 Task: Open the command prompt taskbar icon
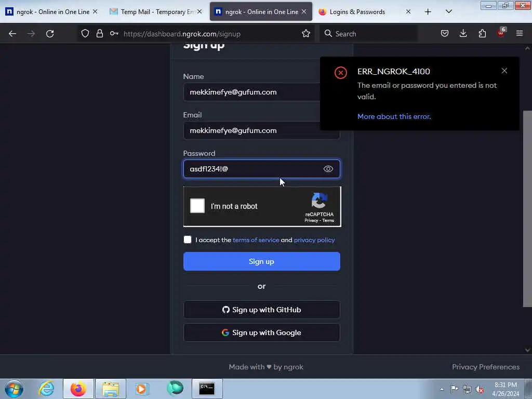click(207, 389)
